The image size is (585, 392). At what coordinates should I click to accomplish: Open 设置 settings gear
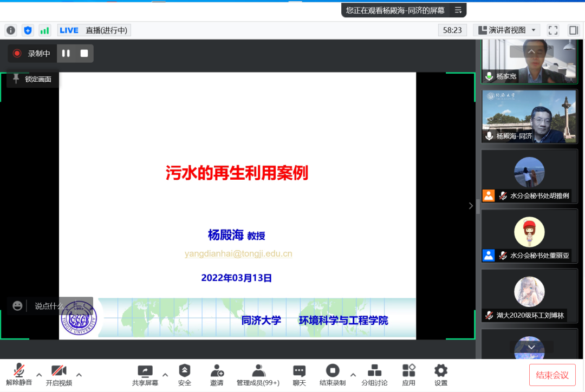[440, 375]
